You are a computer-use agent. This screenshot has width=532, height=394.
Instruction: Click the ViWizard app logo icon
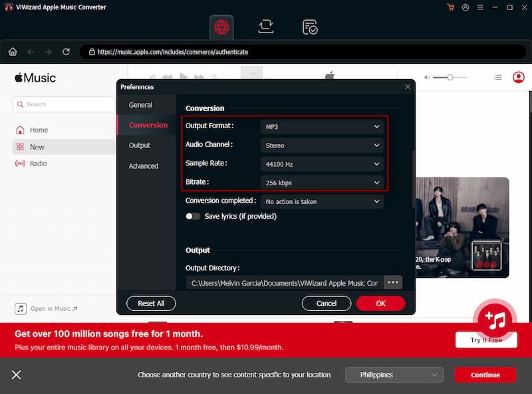9,7
